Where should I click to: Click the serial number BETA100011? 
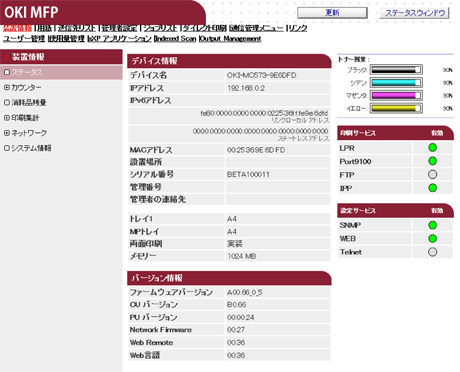pos(248,174)
